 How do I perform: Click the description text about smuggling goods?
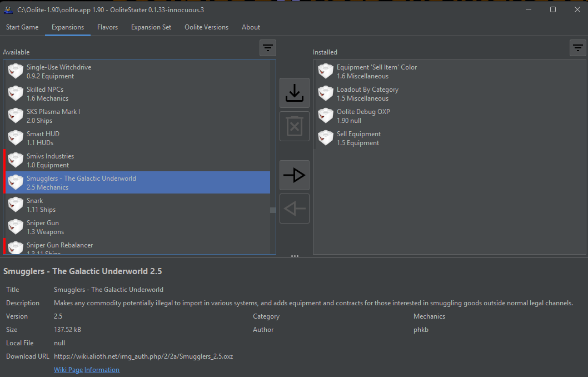313,303
